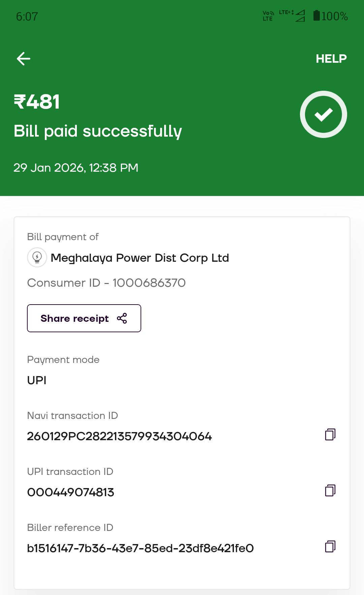Tap the share icon in the receipt button
Viewport: 364px width, 595px height.
pos(122,318)
